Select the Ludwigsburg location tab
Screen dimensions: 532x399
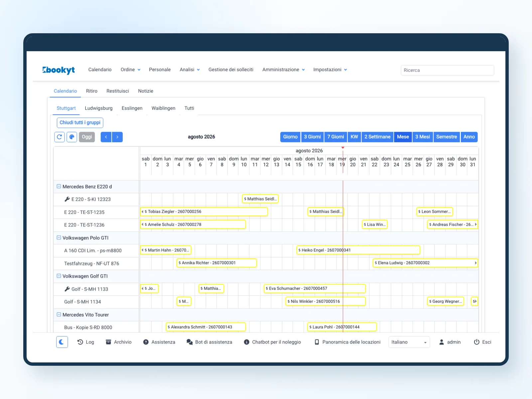tap(99, 108)
